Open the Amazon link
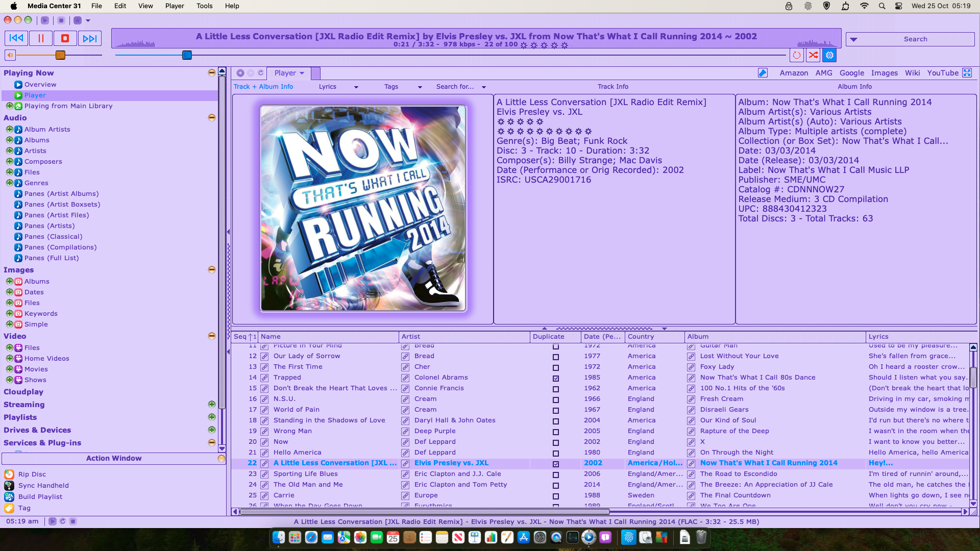 pos(794,73)
